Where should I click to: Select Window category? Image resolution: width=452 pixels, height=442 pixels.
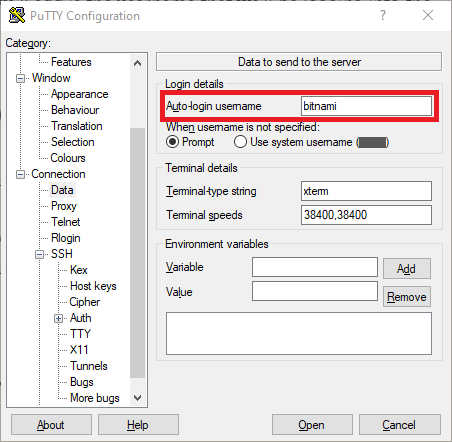click(51, 78)
